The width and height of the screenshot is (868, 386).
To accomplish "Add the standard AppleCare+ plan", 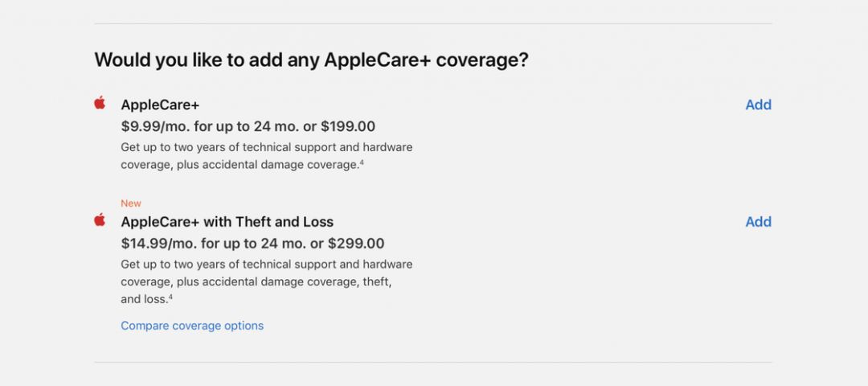I will coord(758,105).
